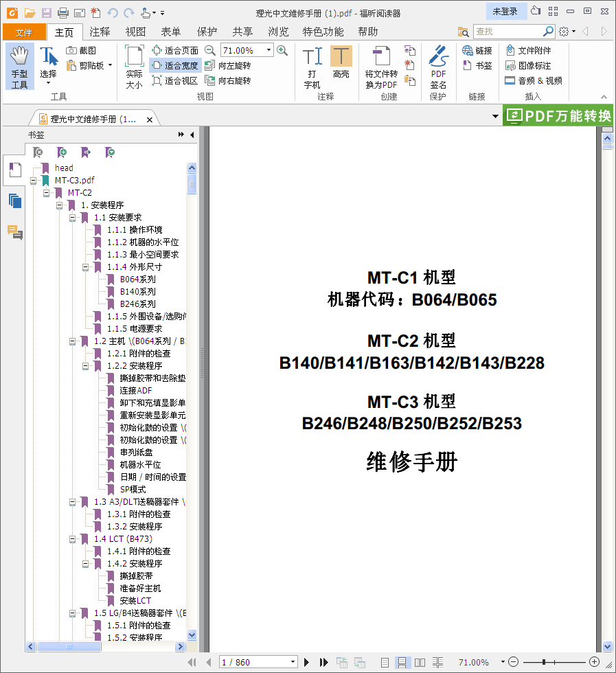
Task: Click the delete bookmark icon
Action: (x=38, y=152)
